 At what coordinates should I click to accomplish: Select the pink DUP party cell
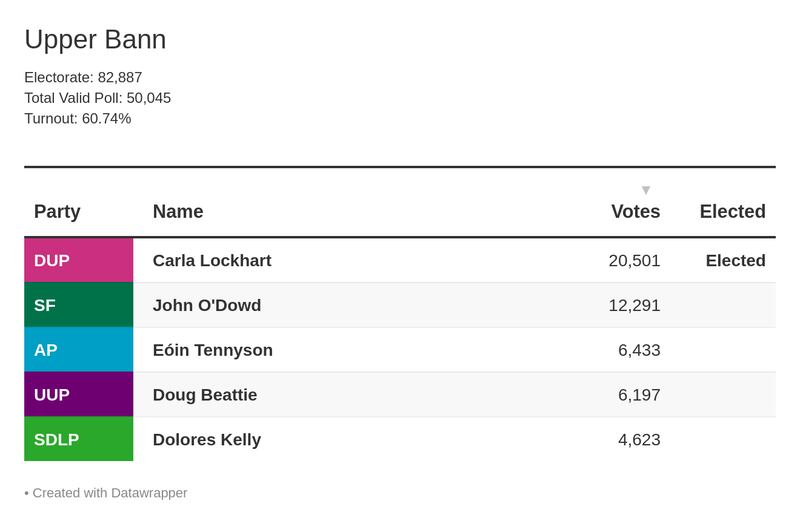[x=78, y=261]
